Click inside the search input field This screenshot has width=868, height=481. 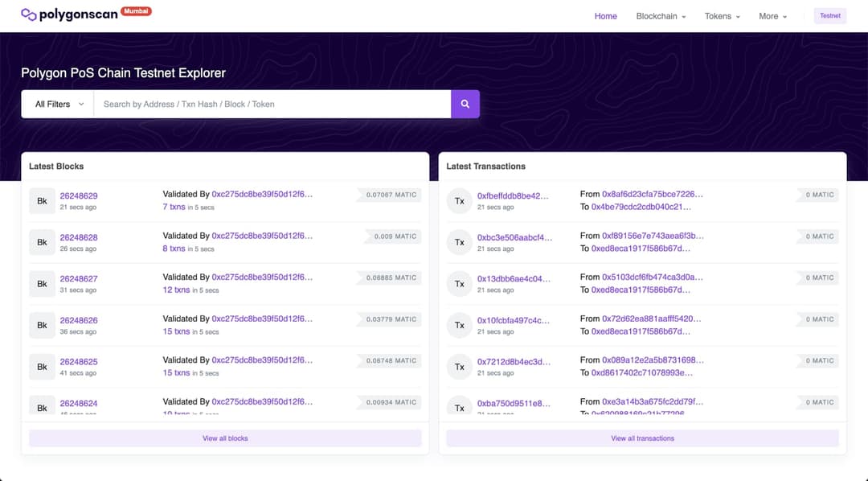(x=273, y=104)
